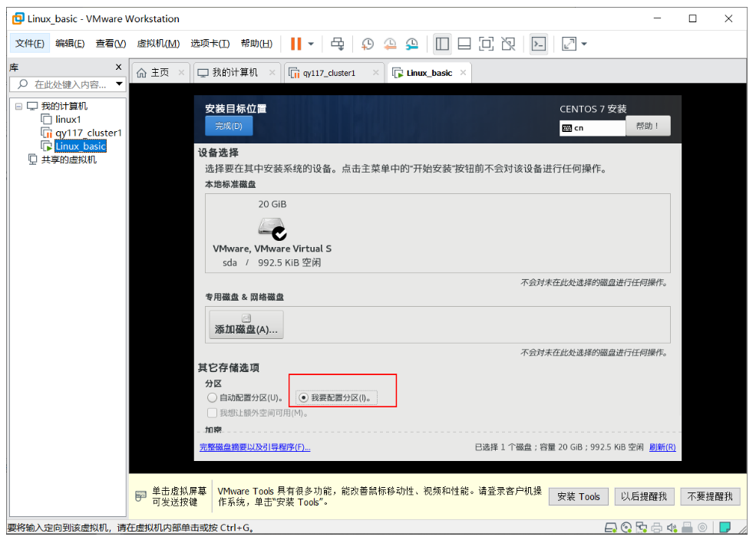
Task: Close the Linux_basic tab
Action: pos(463,72)
